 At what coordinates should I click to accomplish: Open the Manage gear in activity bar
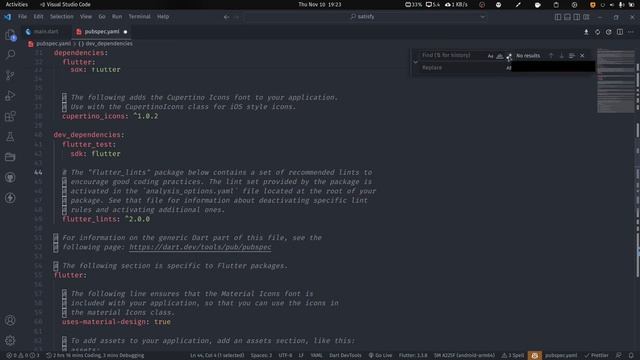(10, 340)
